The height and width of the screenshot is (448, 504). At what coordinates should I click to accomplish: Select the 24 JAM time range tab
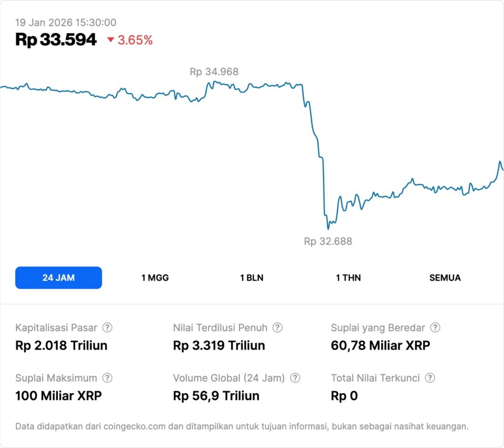tap(58, 278)
